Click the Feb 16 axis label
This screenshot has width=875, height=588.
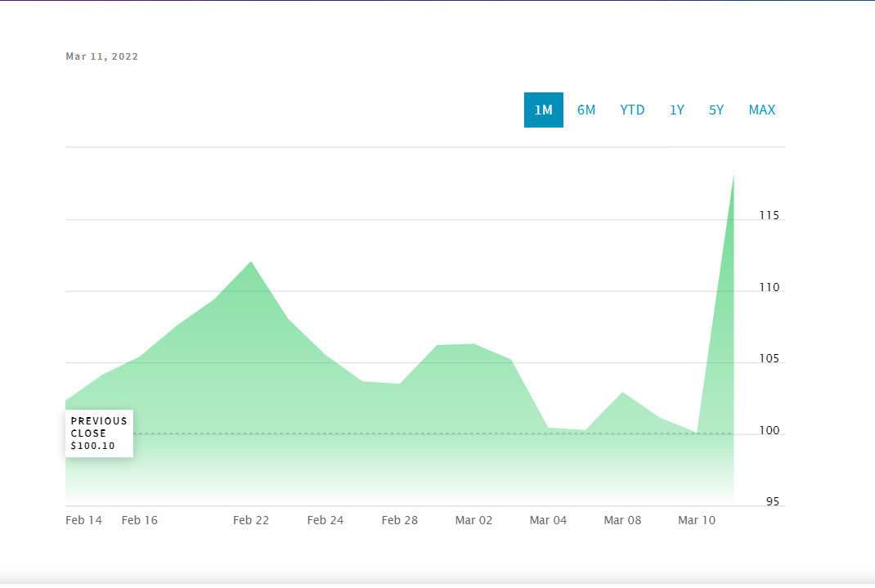point(140,520)
